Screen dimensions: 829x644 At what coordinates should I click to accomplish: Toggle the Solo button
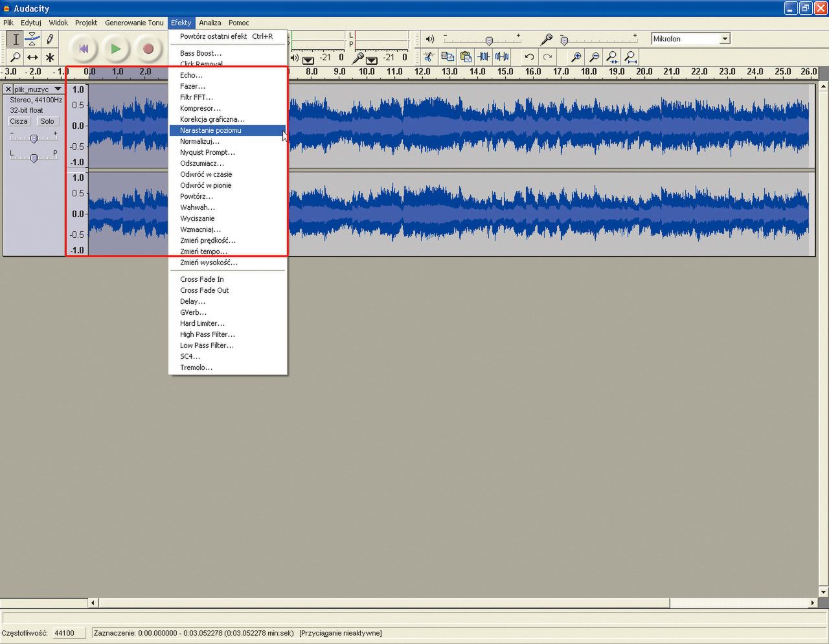click(47, 121)
